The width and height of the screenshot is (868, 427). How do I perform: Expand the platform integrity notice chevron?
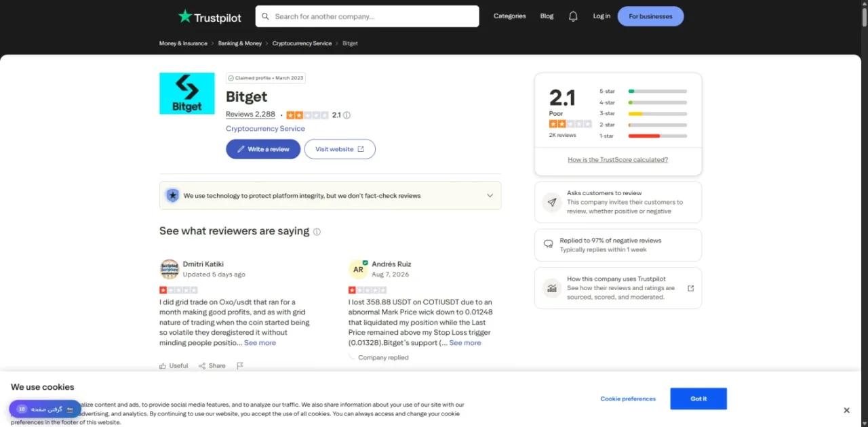tap(490, 196)
